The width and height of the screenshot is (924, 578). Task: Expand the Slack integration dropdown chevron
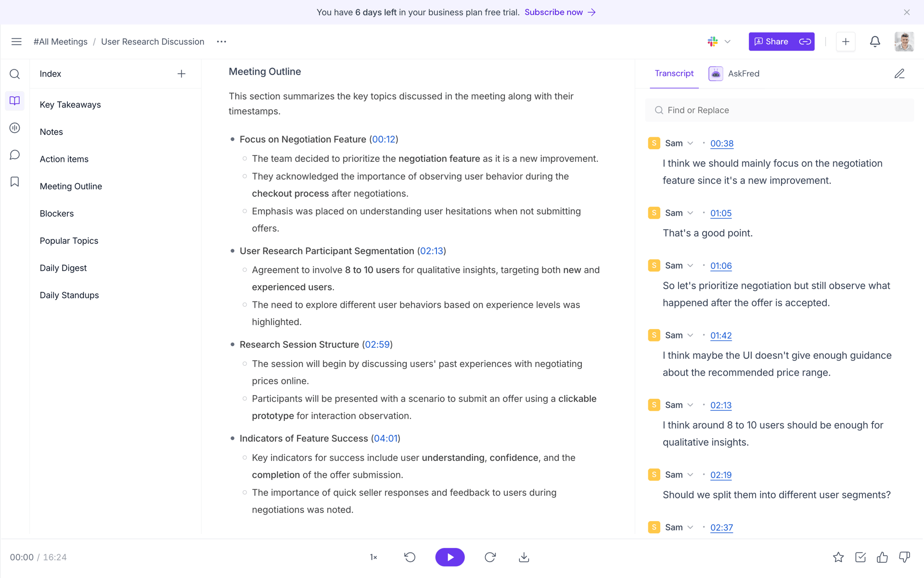[x=728, y=42]
